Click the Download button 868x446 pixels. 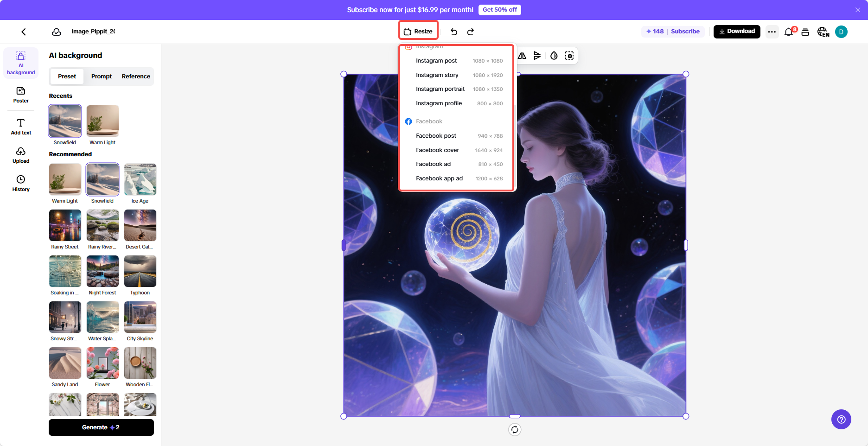(x=737, y=31)
